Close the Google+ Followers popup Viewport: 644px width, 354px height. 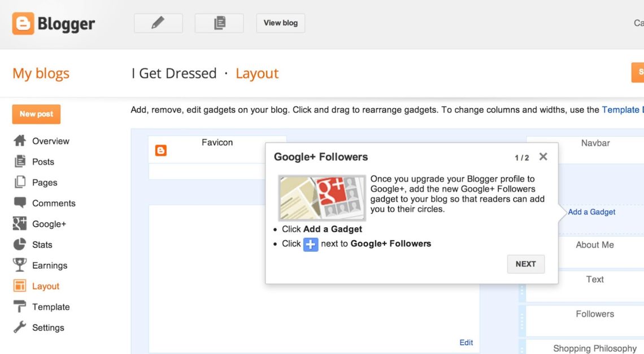pyautogui.click(x=543, y=157)
